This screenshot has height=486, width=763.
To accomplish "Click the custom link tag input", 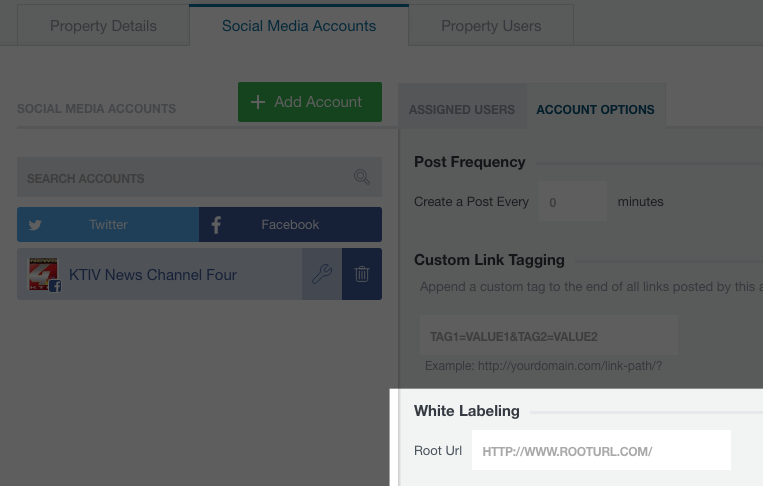I will coord(549,335).
